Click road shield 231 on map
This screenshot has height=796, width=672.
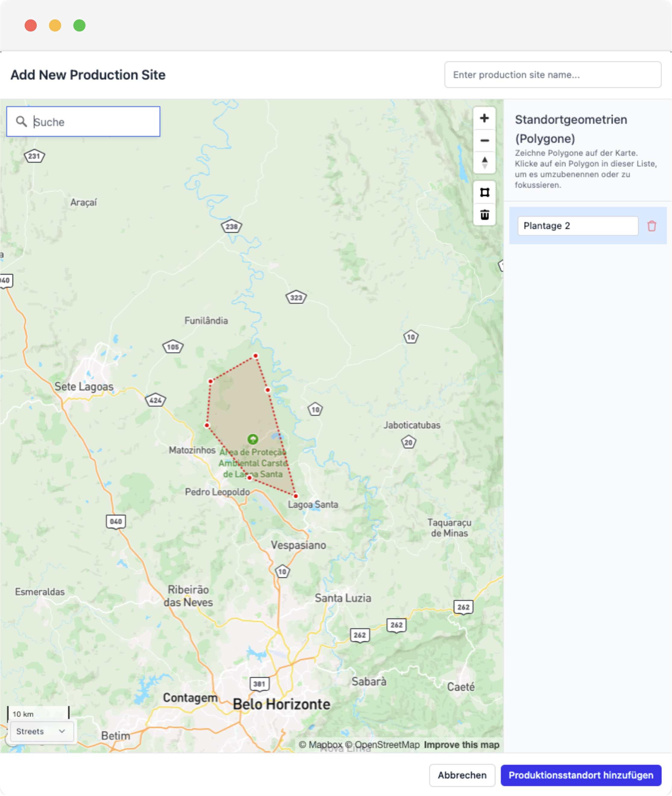point(34,156)
